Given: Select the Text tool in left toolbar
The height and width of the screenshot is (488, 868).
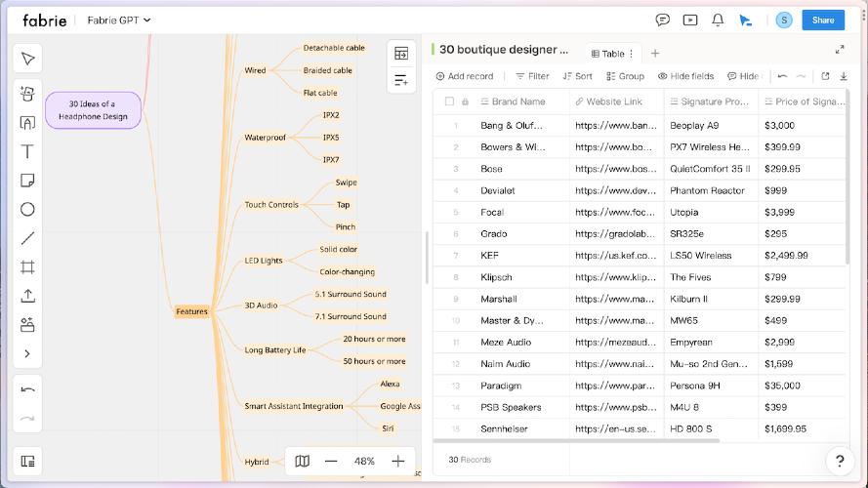Looking at the screenshot, I should point(27,151).
